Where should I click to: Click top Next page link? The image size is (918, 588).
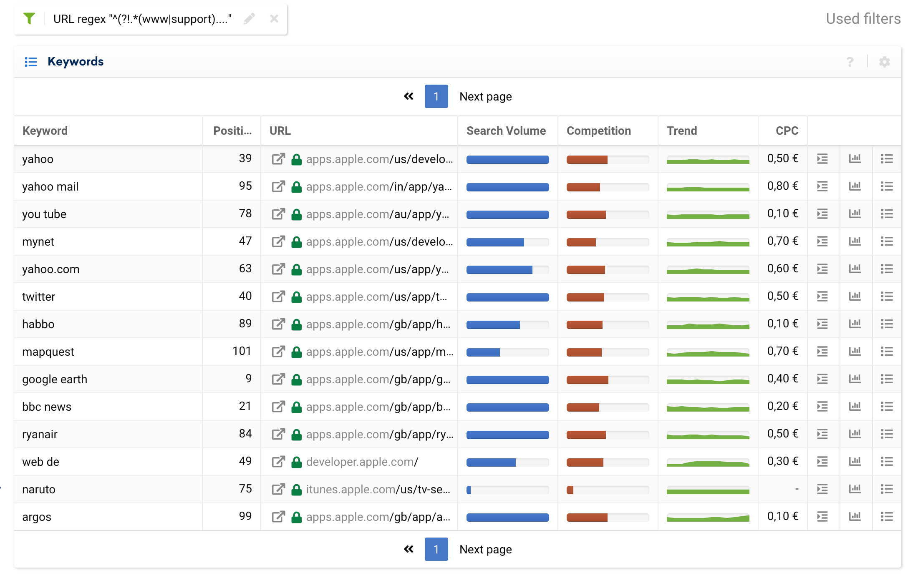click(x=486, y=97)
